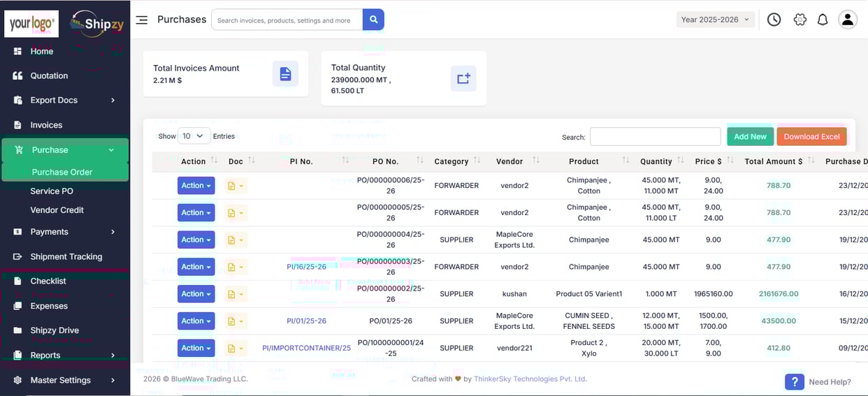The height and width of the screenshot is (396, 868).
Task: Click the Home sidebar icon
Action: [x=17, y=51]
